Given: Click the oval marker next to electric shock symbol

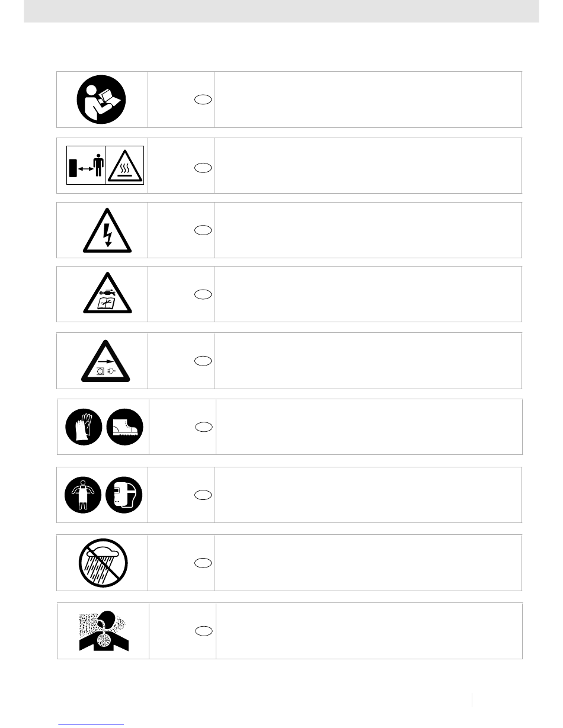Looking at the screenshot, I should tap(202, 231).
